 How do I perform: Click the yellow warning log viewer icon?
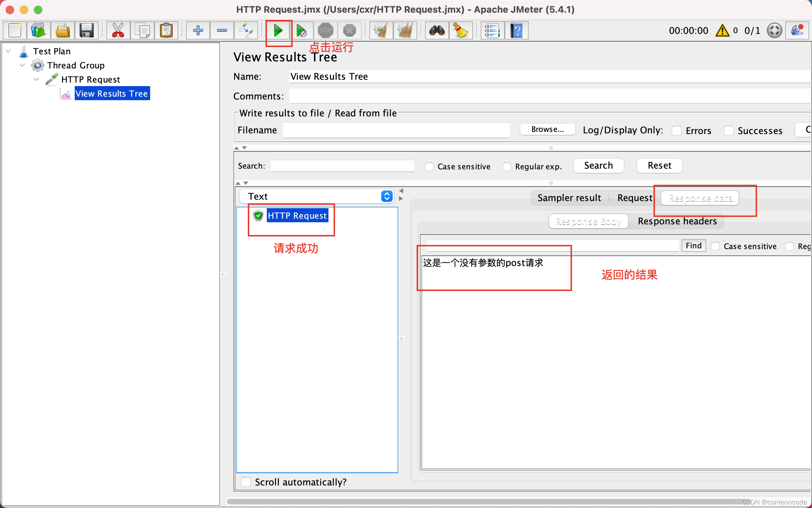pyautogui.click(x=722, y=31)
